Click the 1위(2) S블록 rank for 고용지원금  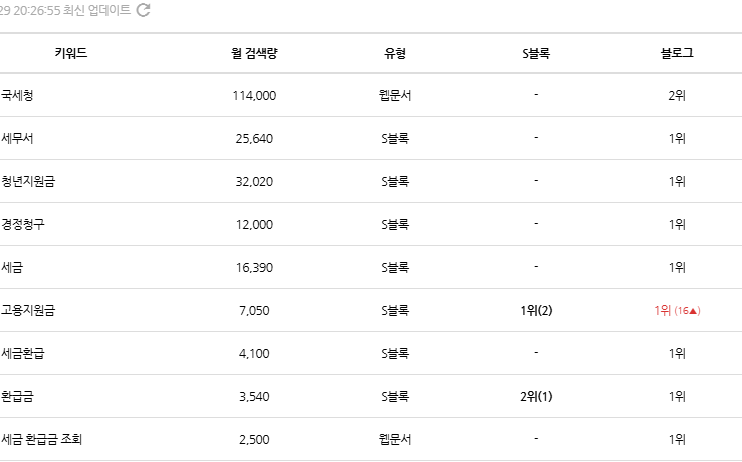(x=536, y=311)
